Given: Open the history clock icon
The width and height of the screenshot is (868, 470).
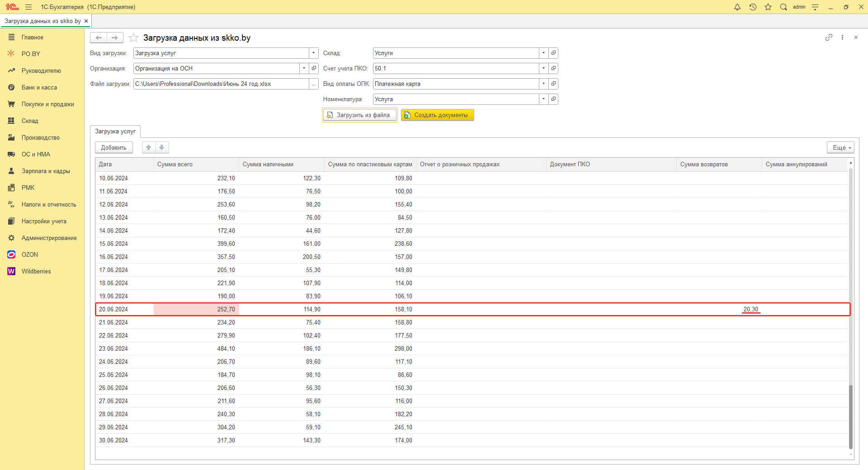Looking at the screenshot, I should [753, 7].
